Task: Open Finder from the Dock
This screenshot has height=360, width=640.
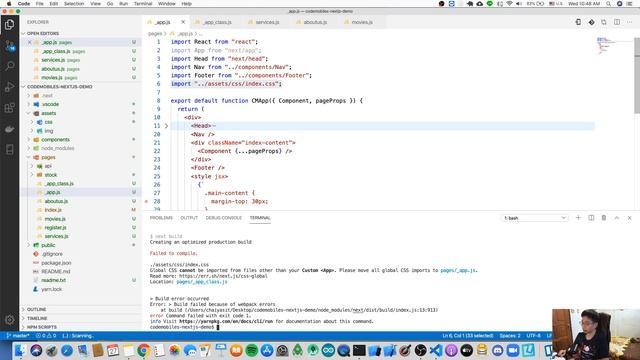Action: point(20,351)
